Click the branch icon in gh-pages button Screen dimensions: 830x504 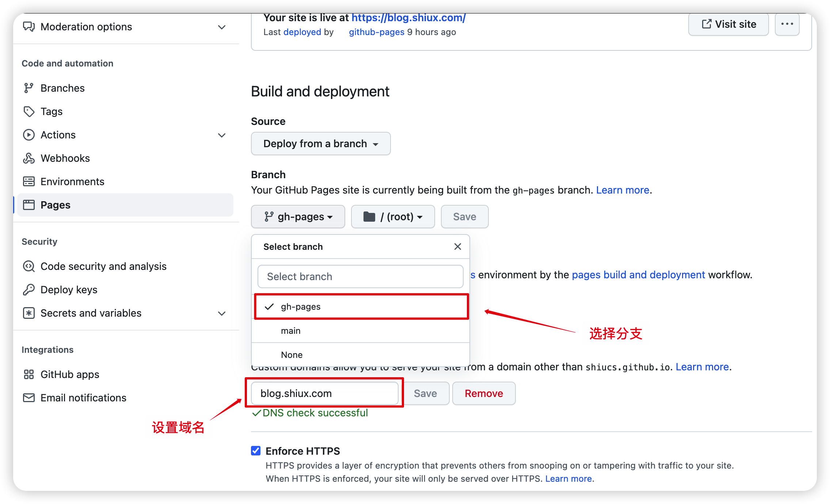269,217
